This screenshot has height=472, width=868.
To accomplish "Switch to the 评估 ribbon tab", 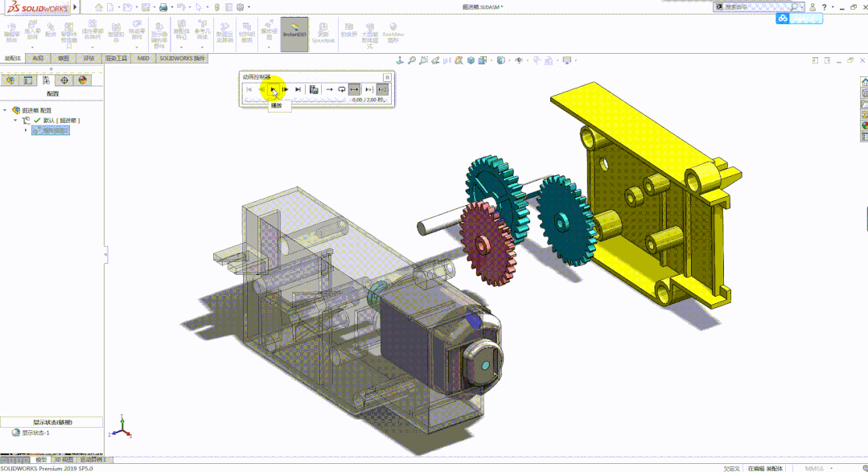I will point(90,58).
